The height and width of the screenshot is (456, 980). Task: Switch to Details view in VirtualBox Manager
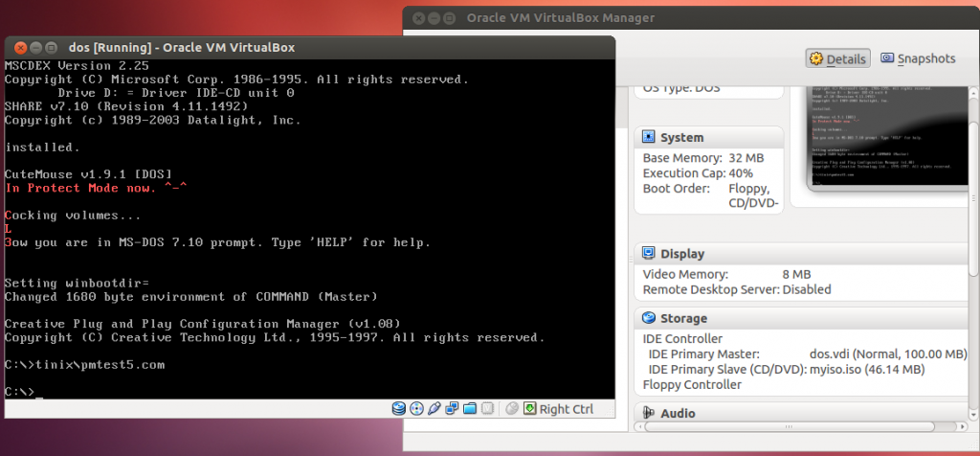tap(838, 58)
